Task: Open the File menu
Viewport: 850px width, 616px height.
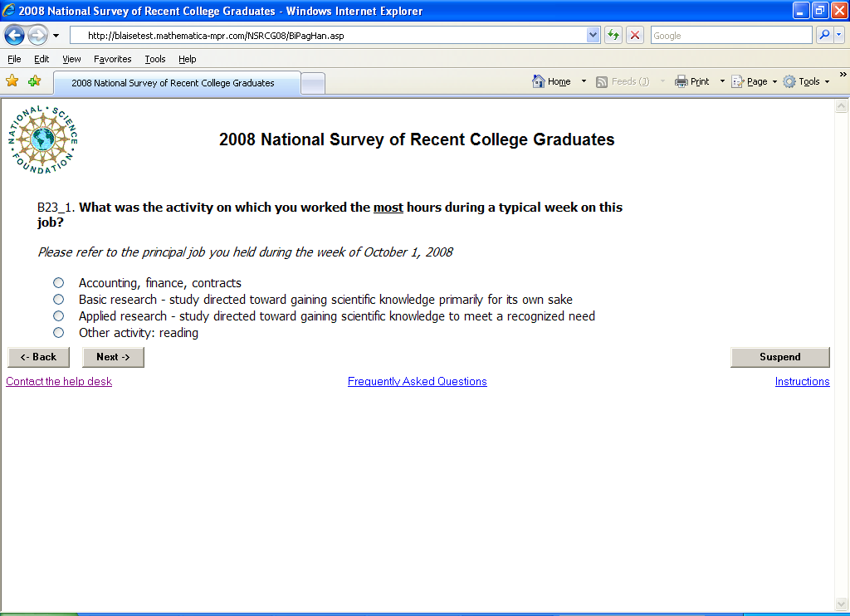Action: [14, 59]
